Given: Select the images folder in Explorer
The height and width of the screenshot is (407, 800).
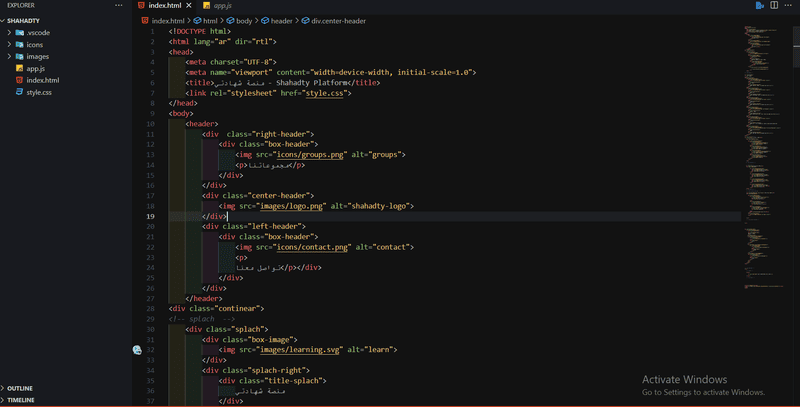Looking at the screenshot, I should coord(38,56).
